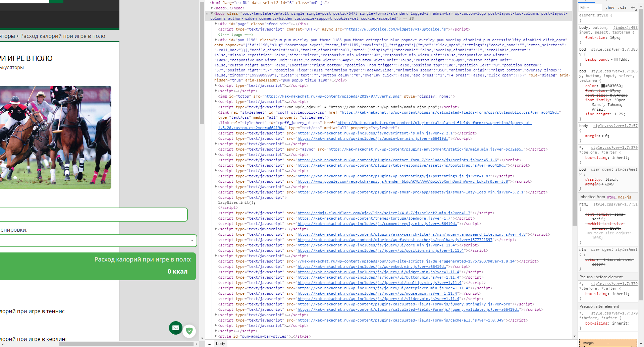Expand the background property shorthand arrow
Image resolution: width=644 pixels, height=347 pixels.
[611, 59]
